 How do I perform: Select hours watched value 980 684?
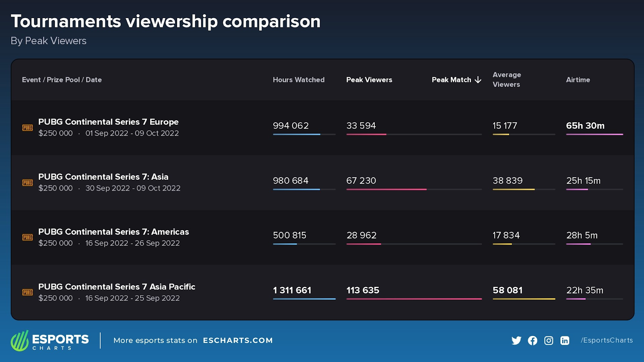click(291, 181)
